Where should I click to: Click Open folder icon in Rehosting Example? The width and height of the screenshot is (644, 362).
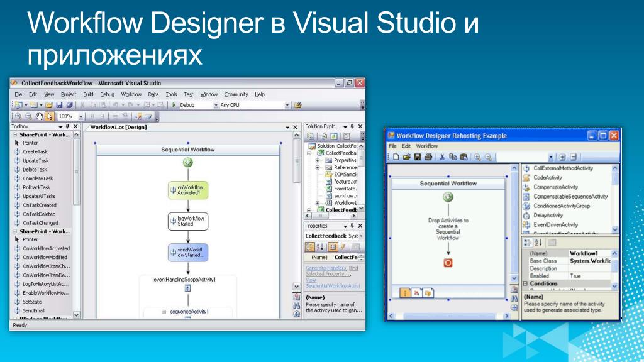(x=407, y=156)
